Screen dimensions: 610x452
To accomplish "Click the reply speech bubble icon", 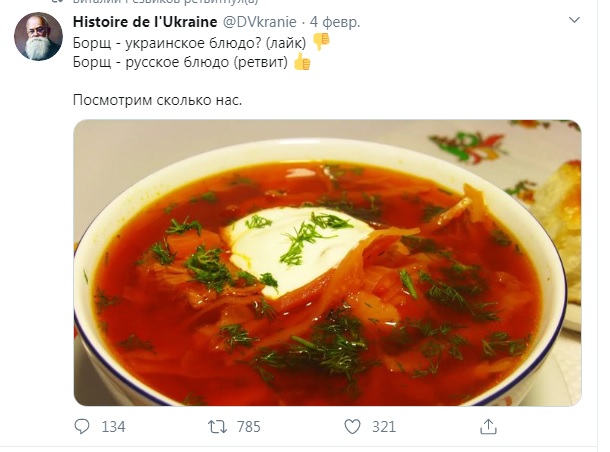I will point(83,427).
